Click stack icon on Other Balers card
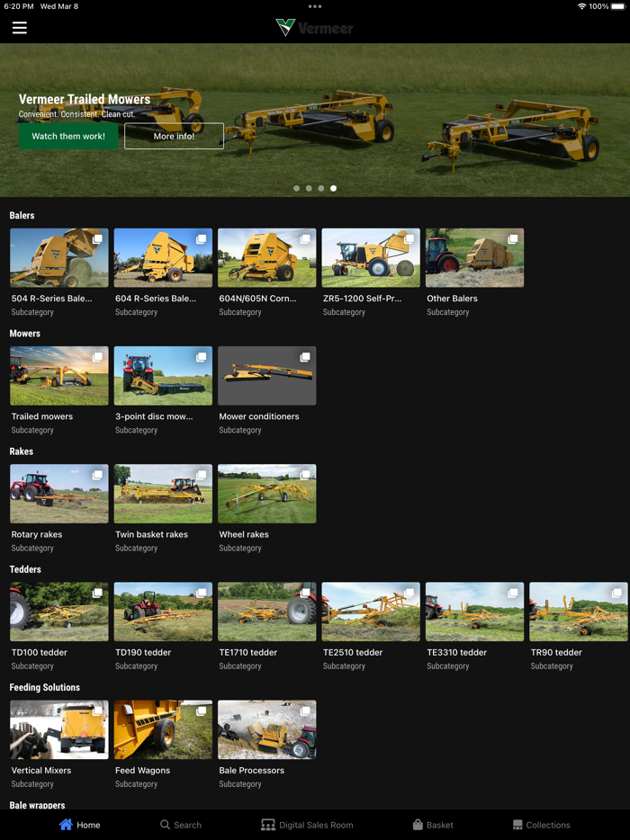 513,239
